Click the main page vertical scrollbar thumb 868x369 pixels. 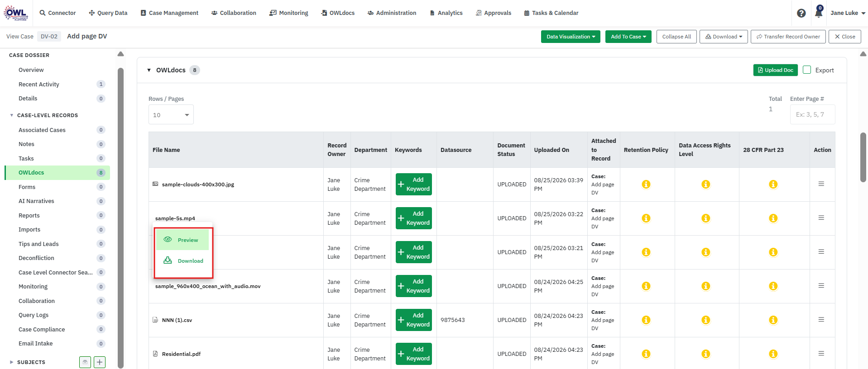click(x=863, y=157)
